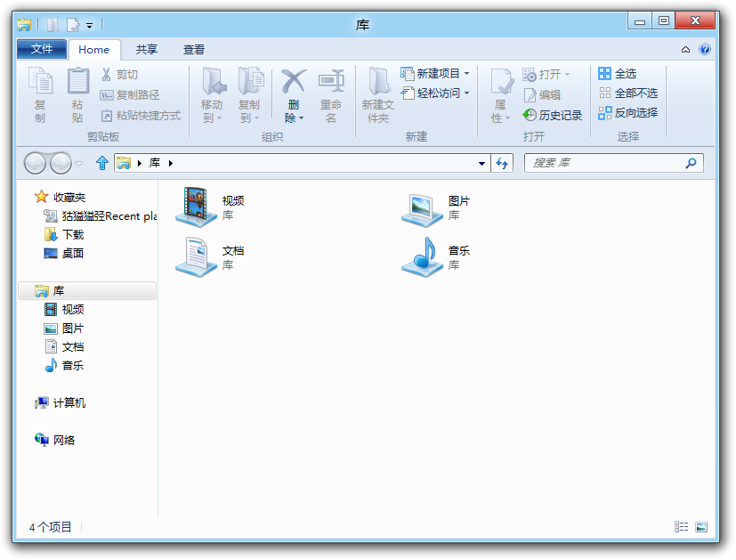736x560 pixels.
Task: Switch to details view in status bar
Action: (x=681, y=527)
